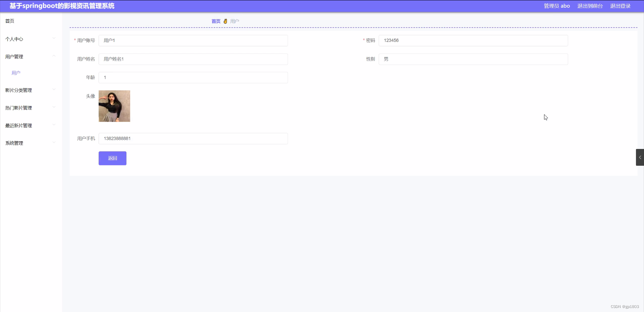644x312 pixels.
Task: Click the user avatar thumbnail
Action: point(114,106)
